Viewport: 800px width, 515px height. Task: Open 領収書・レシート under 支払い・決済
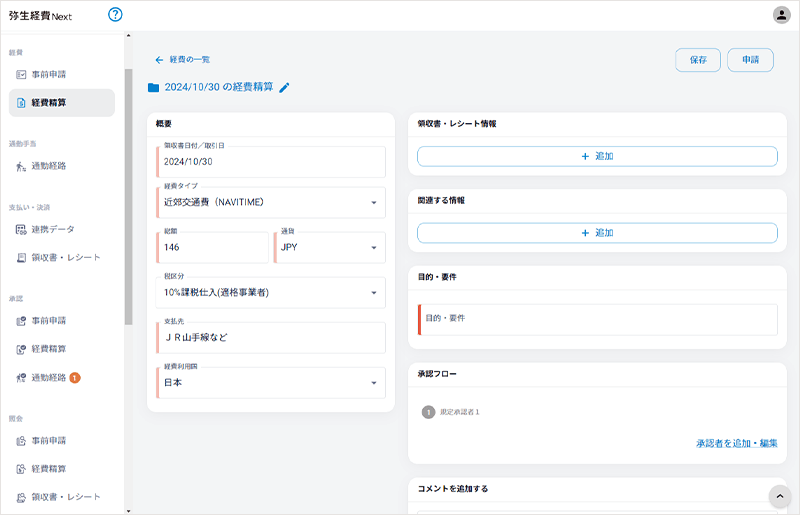65,258
